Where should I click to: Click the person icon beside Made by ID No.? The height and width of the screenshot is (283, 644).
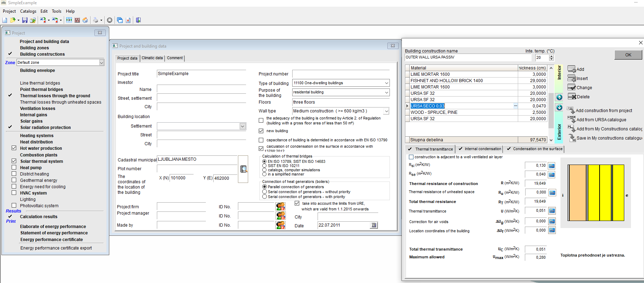[x=281, y=225]
